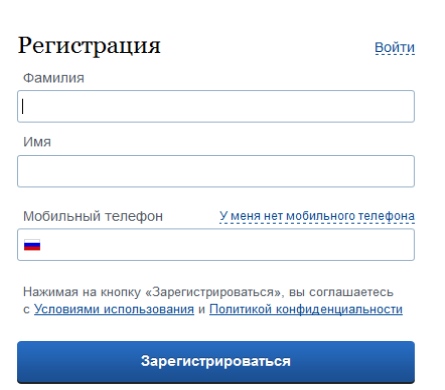445x390 pixels.
Task: Focus the Имя input field
Action: (216, 171)
